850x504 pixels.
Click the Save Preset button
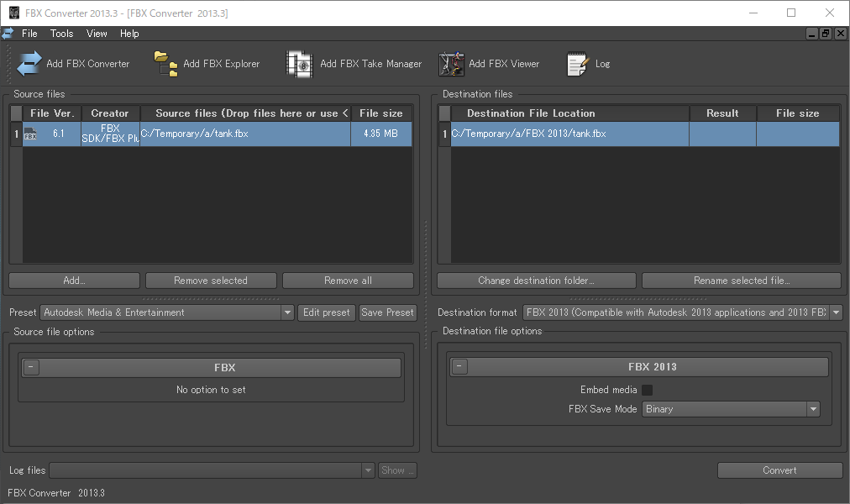(x=387, y=312)
